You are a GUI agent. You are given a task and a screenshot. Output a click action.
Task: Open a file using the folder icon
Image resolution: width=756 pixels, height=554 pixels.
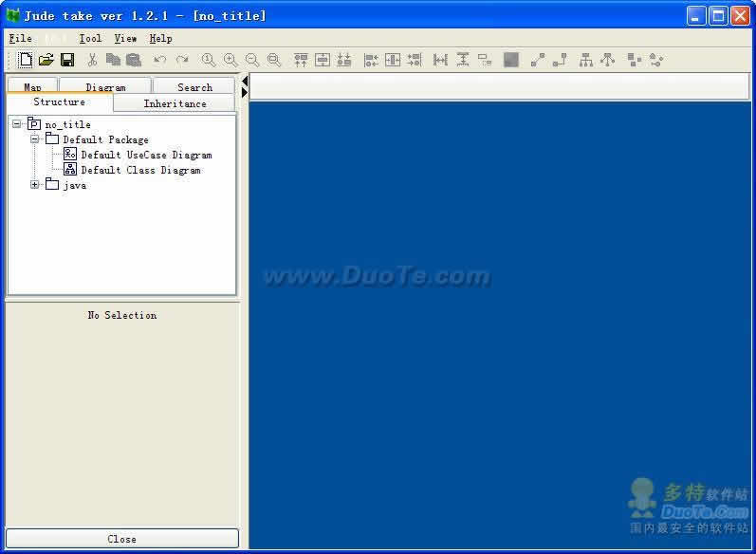(x=46, y=60)
